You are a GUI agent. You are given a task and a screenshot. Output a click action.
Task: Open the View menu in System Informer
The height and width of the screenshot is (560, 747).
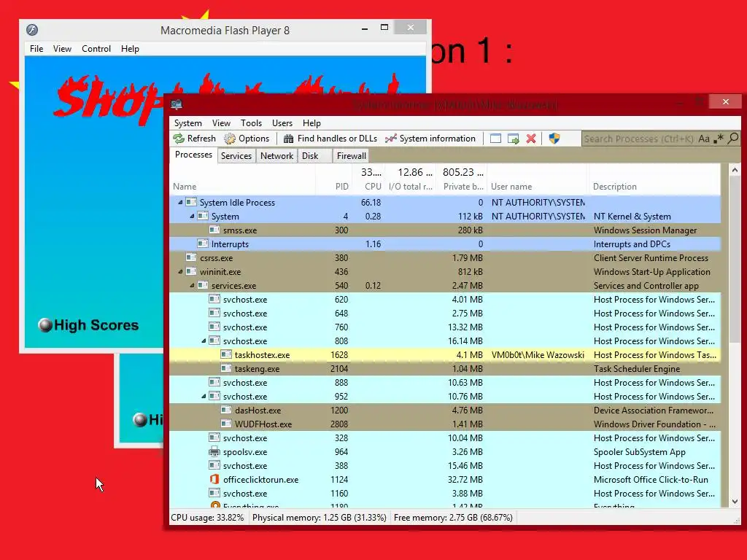pos(221,122)
